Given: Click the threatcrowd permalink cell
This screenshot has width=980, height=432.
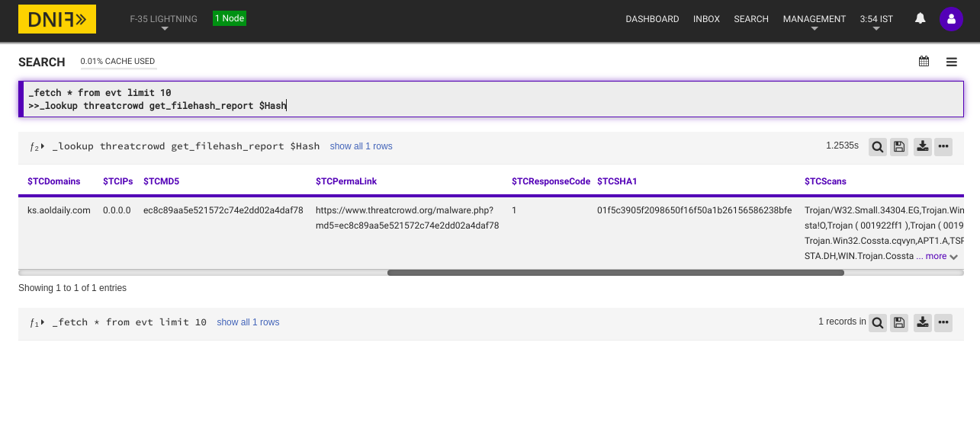Looking at the screenshot, I should [407, 218].
